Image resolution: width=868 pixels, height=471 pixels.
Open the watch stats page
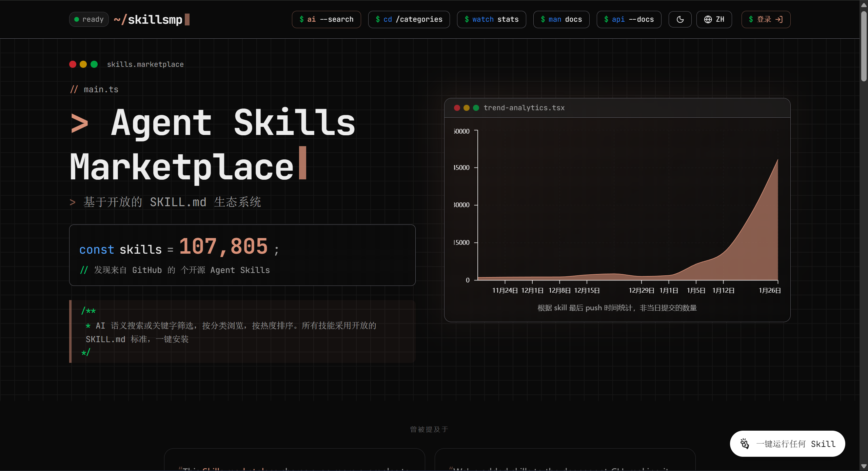click(x=491, y=19)
